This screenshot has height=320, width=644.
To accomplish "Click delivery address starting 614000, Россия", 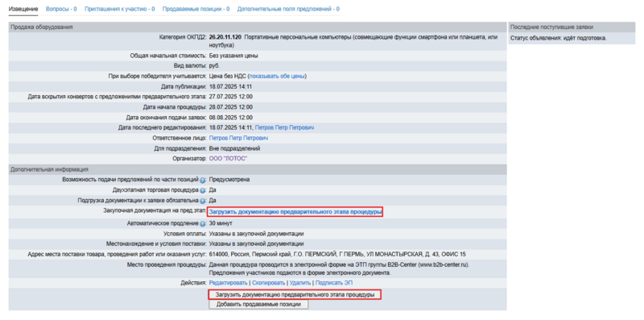I will [337, 254].
